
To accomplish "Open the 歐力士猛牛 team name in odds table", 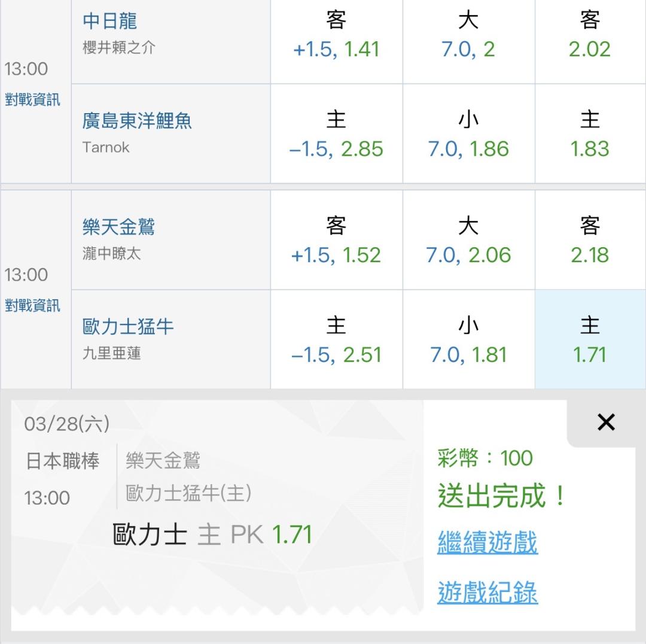I will pyautogui.click(x=128, y=327).
